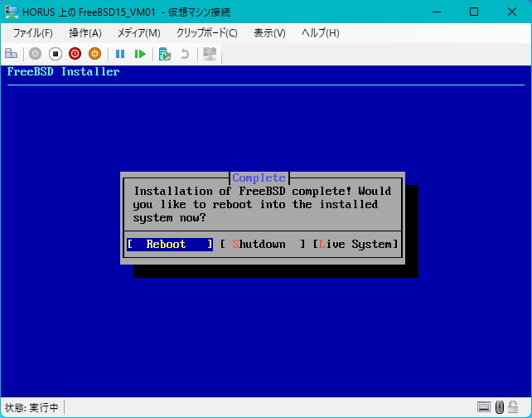Select the Reboot button in installer
532x418 pixels.
pos(170,244)
